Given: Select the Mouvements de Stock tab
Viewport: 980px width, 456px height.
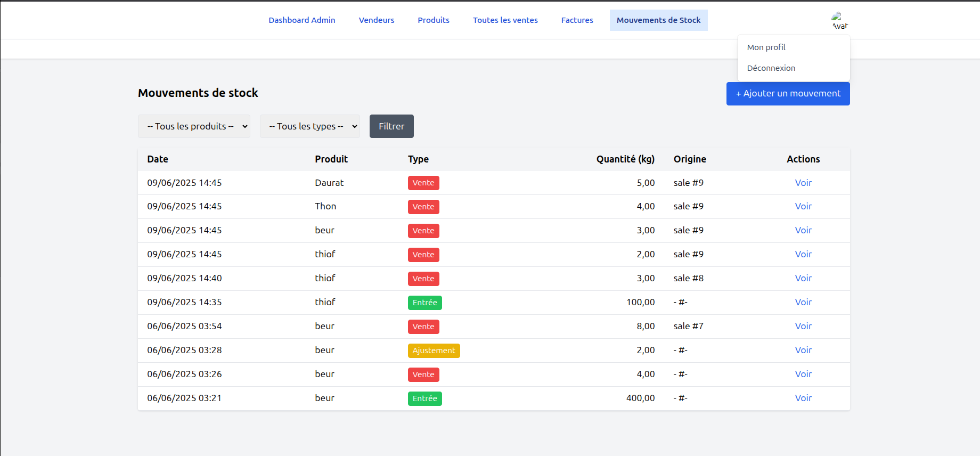Looking at the screenshot, I should pyautogui.click(x=658, y=20).
